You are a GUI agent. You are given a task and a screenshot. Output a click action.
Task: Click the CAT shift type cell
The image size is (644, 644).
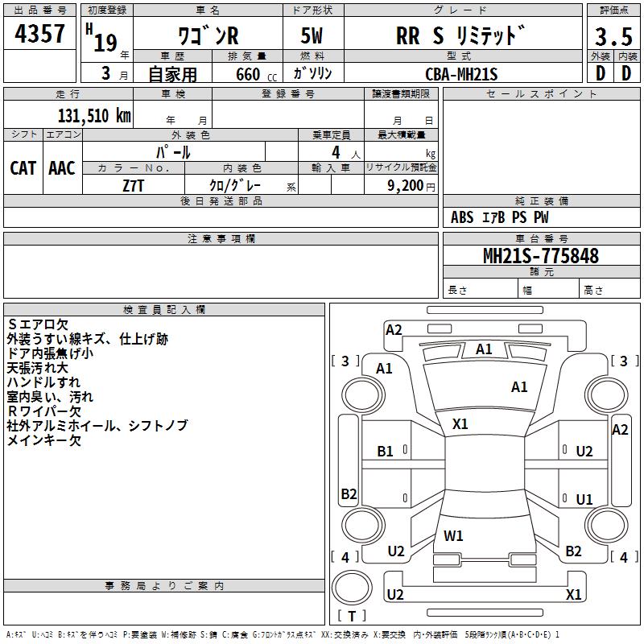click(x=23, y=167)
